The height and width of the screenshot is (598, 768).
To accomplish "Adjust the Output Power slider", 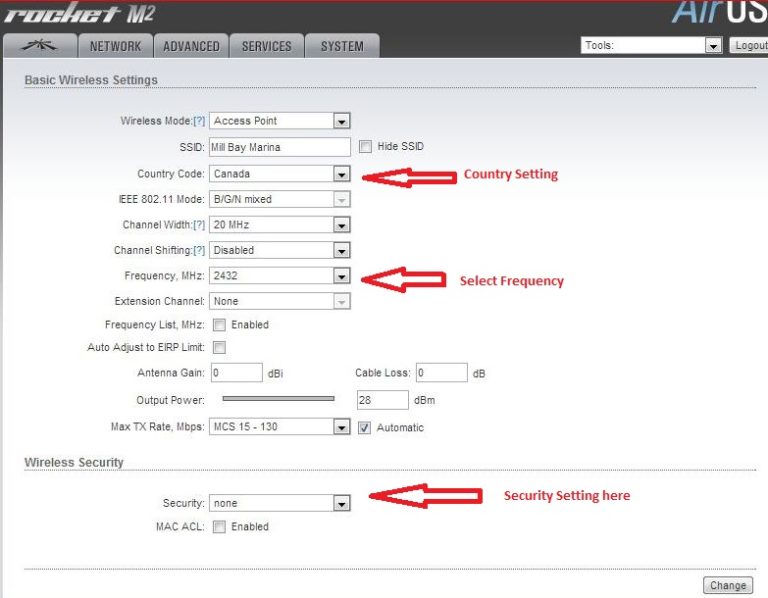I will (x=278, y=399).
